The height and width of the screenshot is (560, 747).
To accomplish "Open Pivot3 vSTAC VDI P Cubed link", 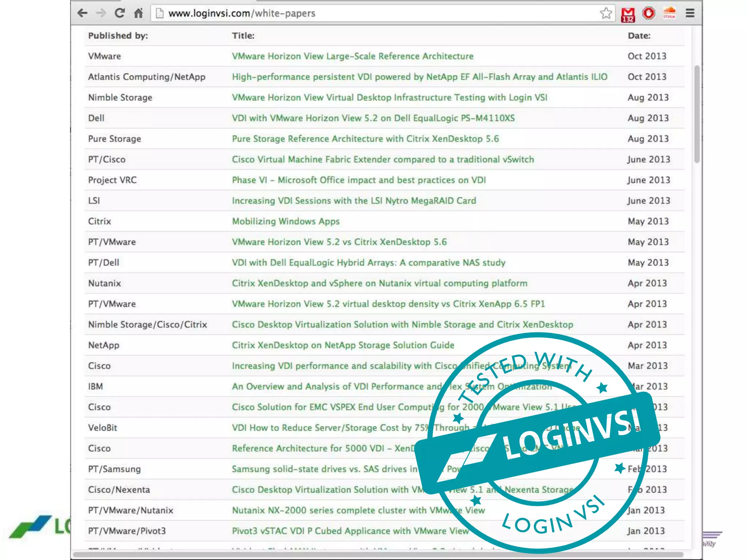I will point(350,531).
